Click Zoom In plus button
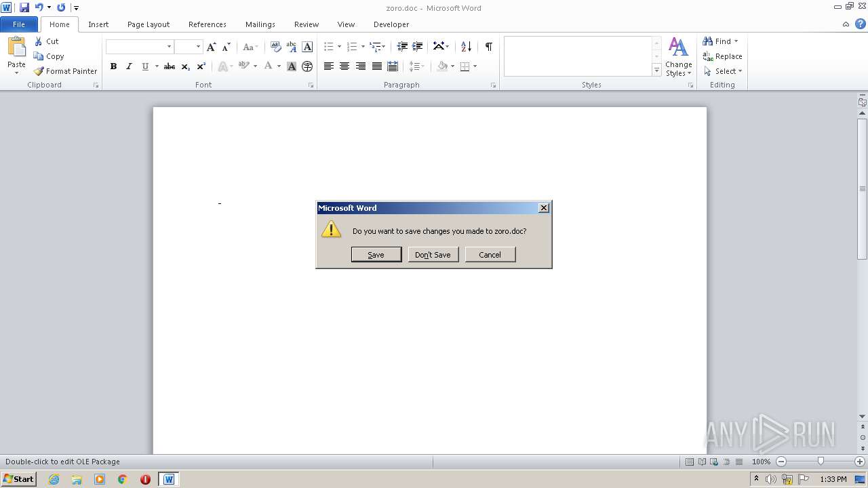Screen dimensions: 868x488 pos(860,462)
